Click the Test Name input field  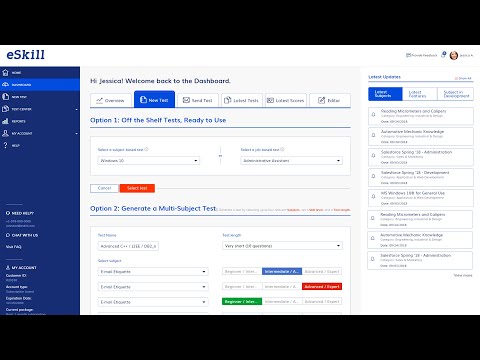pyautogui.click(x=128, y=246)
